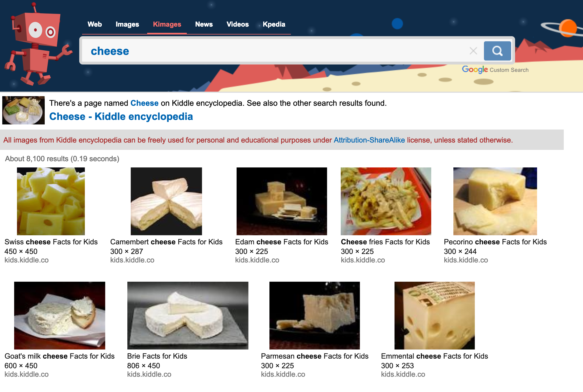Click the Emmental cheese Facts for Kids title
The height and width of the screenshot is (392, 583).
pyautogui.click(x=434, y=356)
